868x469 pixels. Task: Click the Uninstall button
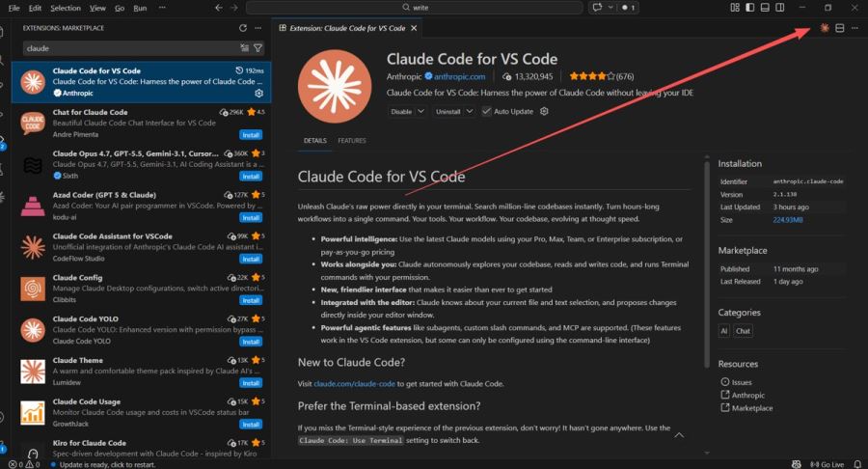pos(448,111)
